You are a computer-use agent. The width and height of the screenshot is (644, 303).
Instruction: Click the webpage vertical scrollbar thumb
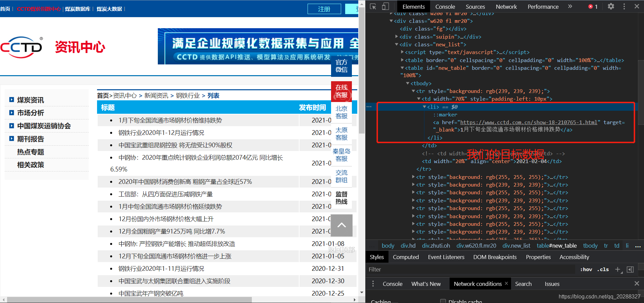pos(362,70)
